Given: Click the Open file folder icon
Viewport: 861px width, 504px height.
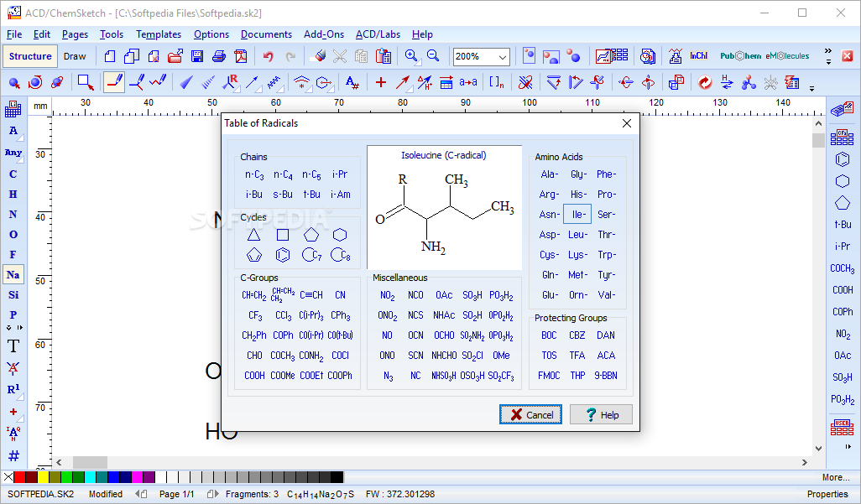Looking at the screenshot, I should point(175,56).
